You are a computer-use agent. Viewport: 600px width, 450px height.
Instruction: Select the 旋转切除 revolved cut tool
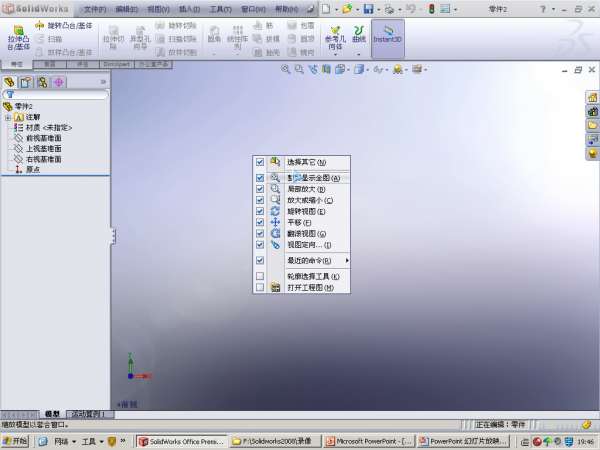[176, 26]
